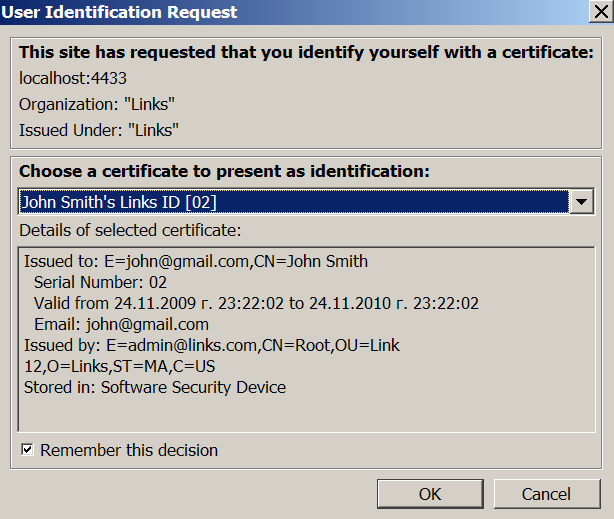Click the "Valid from" date range line
The image size is (614, 519).
(256, 303)
